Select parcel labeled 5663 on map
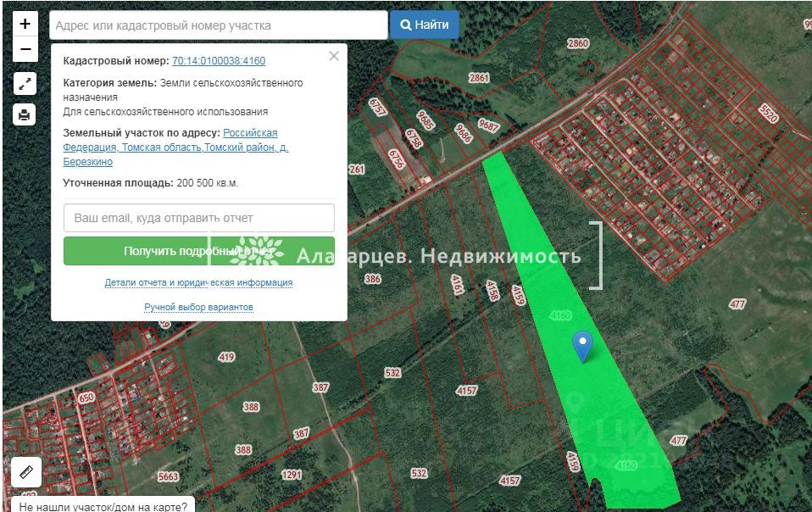This screenshot has height=512, width=812. (169, 476)
